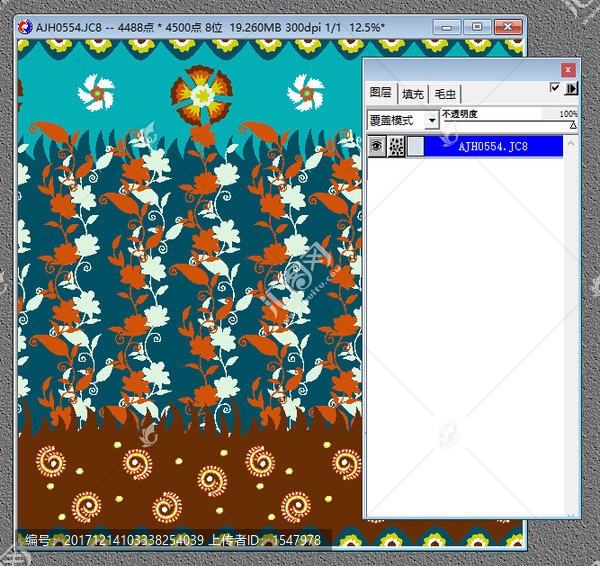Select the 毛虫 tab
The image size is (600, 566).
coord(445,94)
